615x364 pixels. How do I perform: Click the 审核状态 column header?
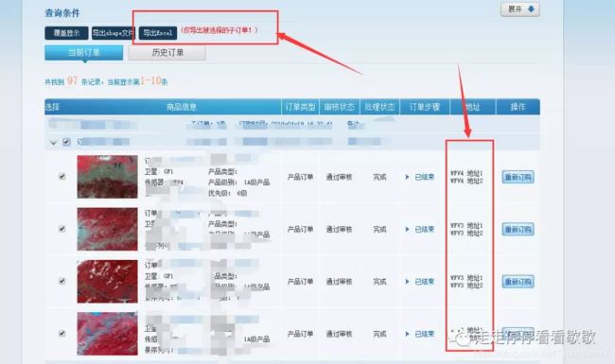[x=340, y=107]
